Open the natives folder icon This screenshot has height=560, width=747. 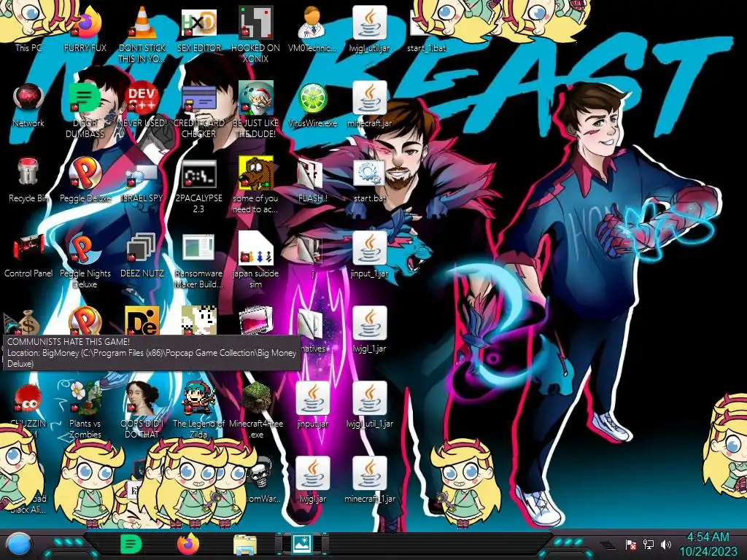[312, 331]
